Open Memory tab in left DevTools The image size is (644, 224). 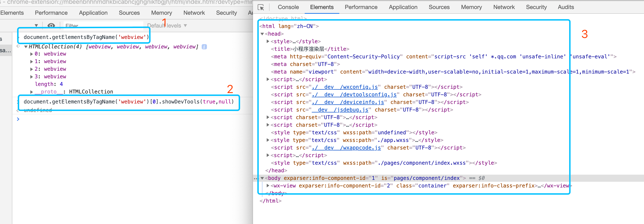point(162,13)
